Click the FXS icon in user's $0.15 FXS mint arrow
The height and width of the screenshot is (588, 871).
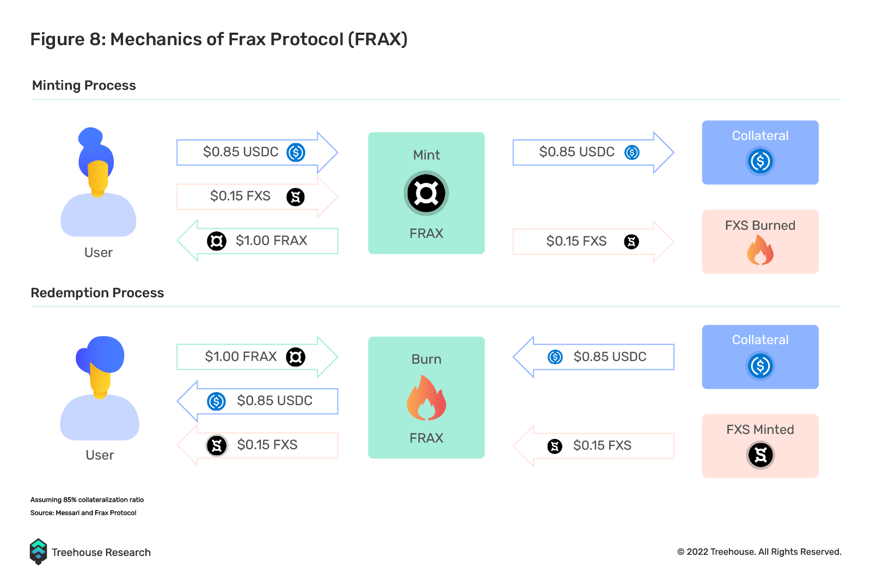[296, 197]
